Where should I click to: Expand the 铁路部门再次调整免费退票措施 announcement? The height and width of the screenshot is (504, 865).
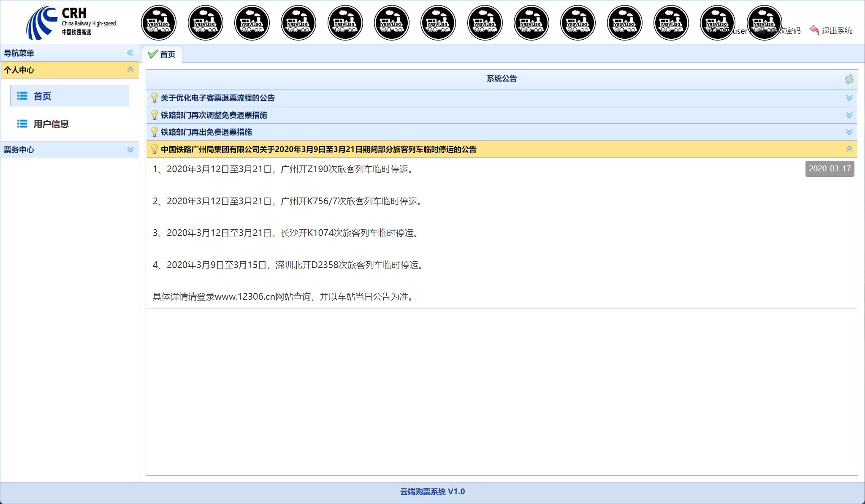click(849, 115)
